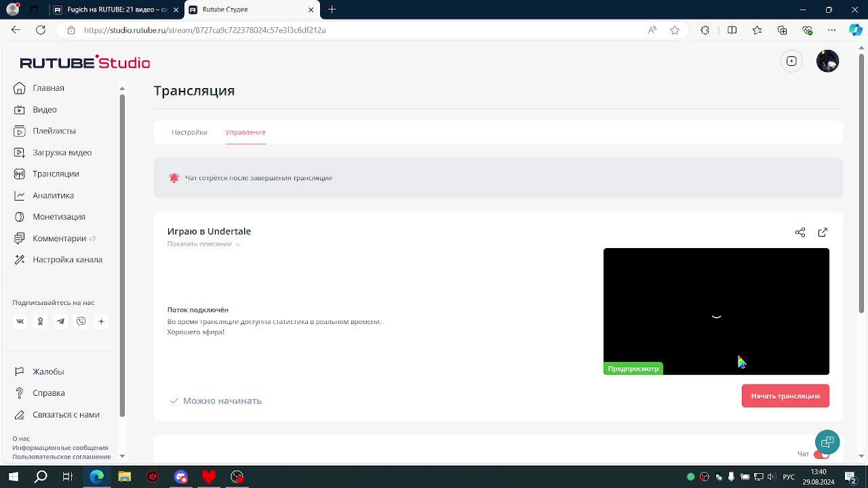Refresh the browser page
868x488 pixels.
41,30
